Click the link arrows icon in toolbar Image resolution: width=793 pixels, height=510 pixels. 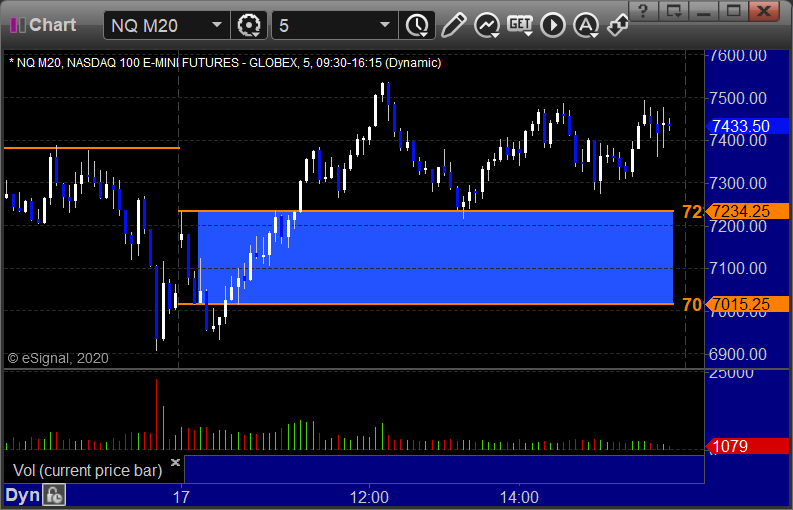617,25
